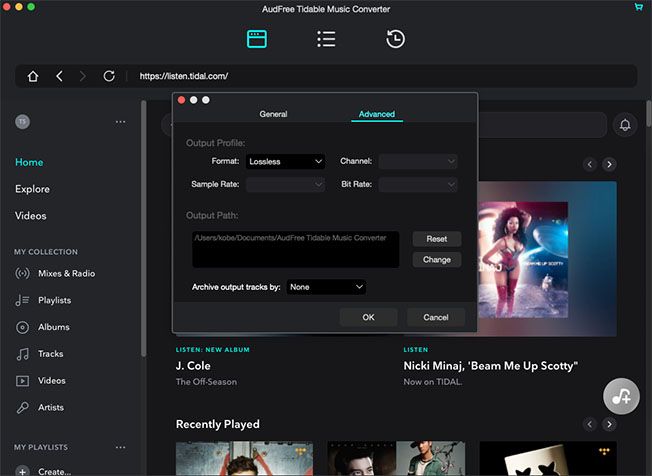Click The Off-Season subtitle text

(x=206, y=382)
